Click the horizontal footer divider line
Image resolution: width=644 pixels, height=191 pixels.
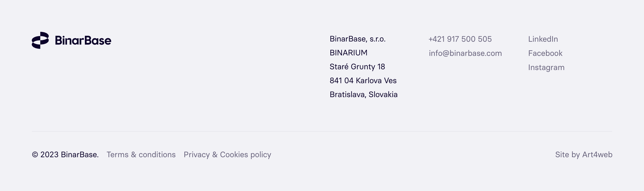tap(322, 131)
